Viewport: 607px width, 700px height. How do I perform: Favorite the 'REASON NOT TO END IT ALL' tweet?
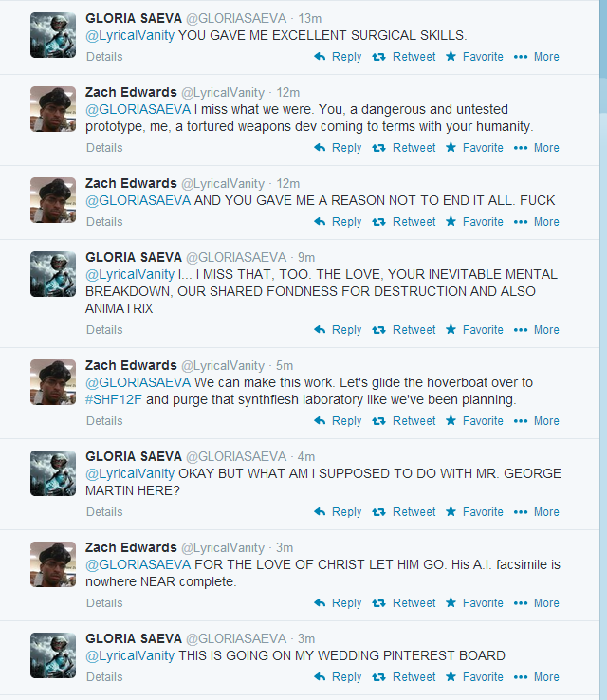tap(474, 222)
